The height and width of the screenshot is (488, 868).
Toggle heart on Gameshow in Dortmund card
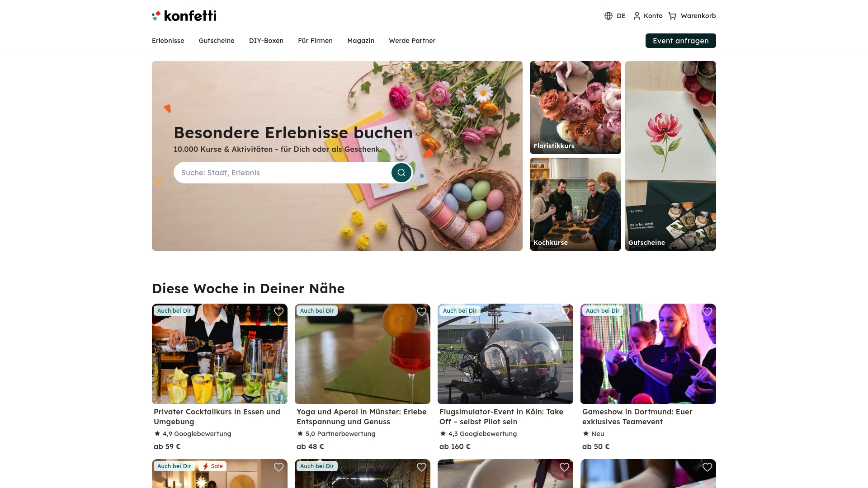(708, 312)
